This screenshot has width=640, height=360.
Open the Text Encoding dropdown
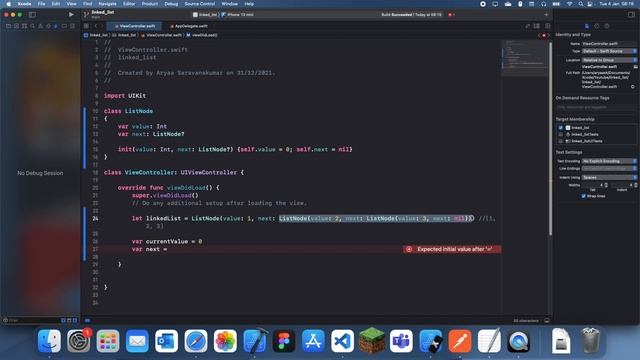(609, 161)
